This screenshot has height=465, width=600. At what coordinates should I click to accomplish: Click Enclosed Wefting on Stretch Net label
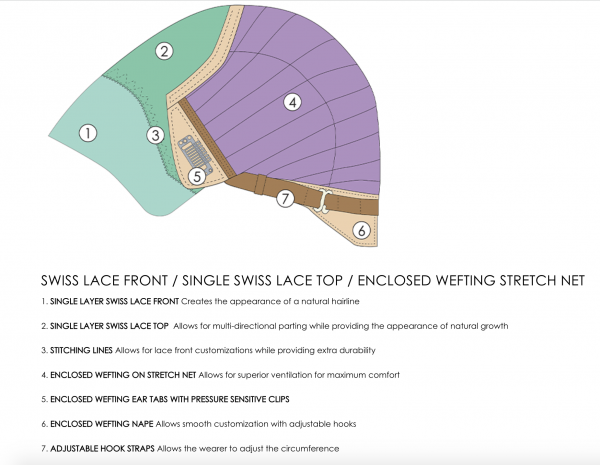tap(123, 375)
